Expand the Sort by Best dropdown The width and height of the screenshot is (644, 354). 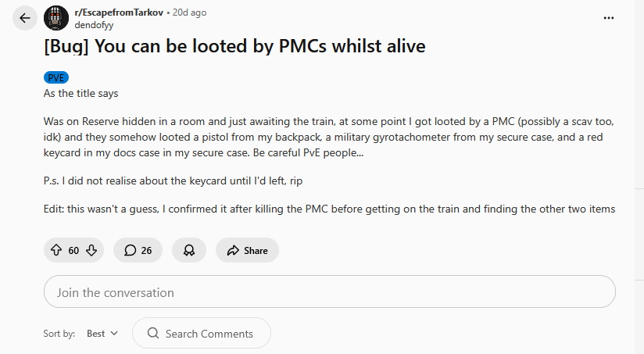102,334
